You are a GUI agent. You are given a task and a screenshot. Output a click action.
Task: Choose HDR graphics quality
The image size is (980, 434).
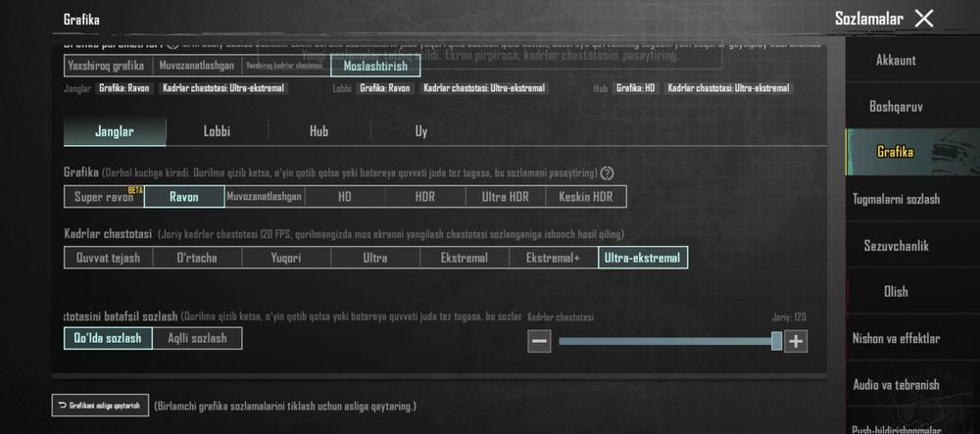click(x=425, y=197)
